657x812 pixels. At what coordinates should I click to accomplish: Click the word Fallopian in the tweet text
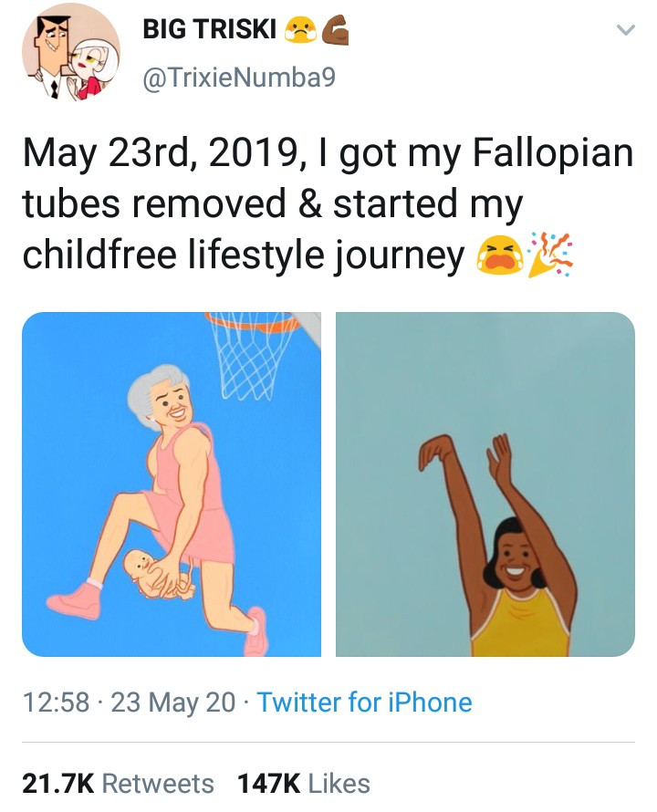click(553, 151)
